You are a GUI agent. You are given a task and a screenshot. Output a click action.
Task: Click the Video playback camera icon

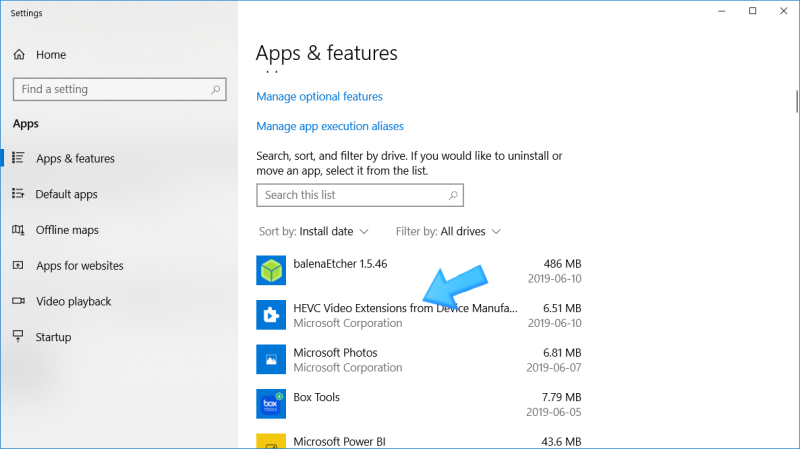[x=18, y=301]
